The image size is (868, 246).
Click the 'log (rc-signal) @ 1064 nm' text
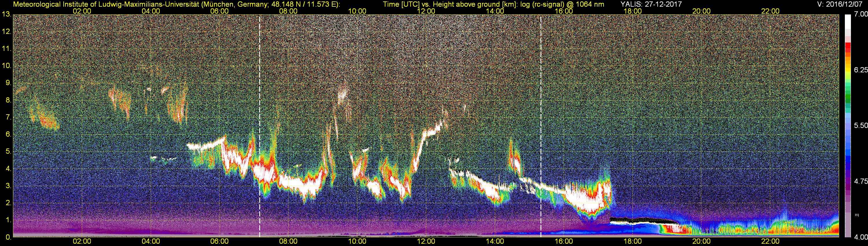pos(562,4)
